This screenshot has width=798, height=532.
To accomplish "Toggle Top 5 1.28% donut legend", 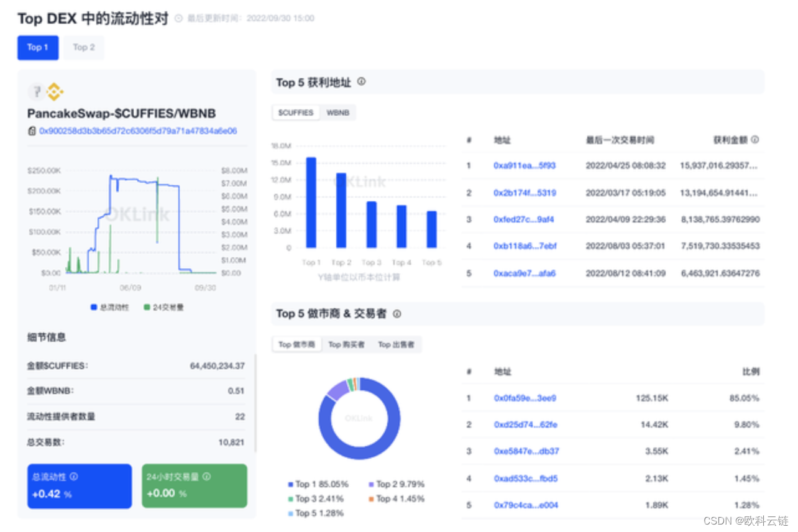I will point(315,513).
